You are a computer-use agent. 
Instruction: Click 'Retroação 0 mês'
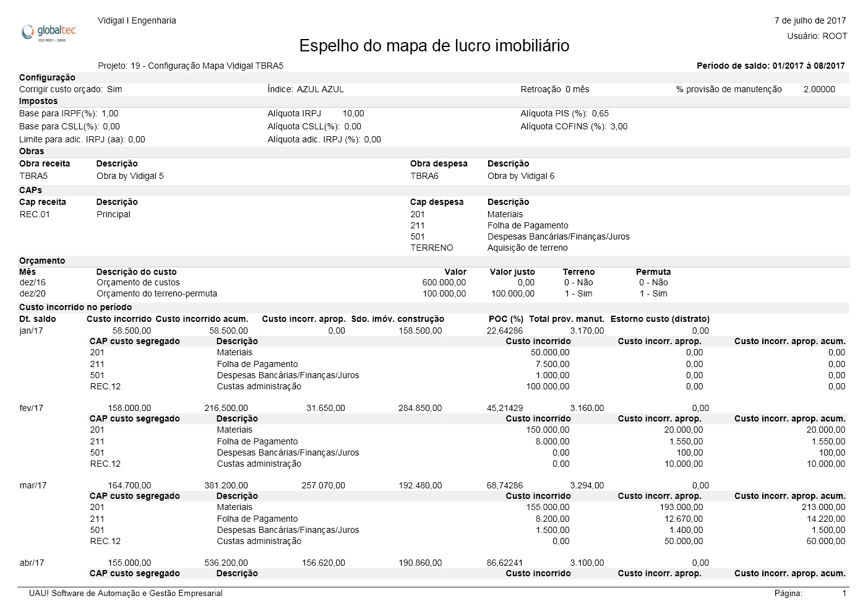[x=555, y=89]
